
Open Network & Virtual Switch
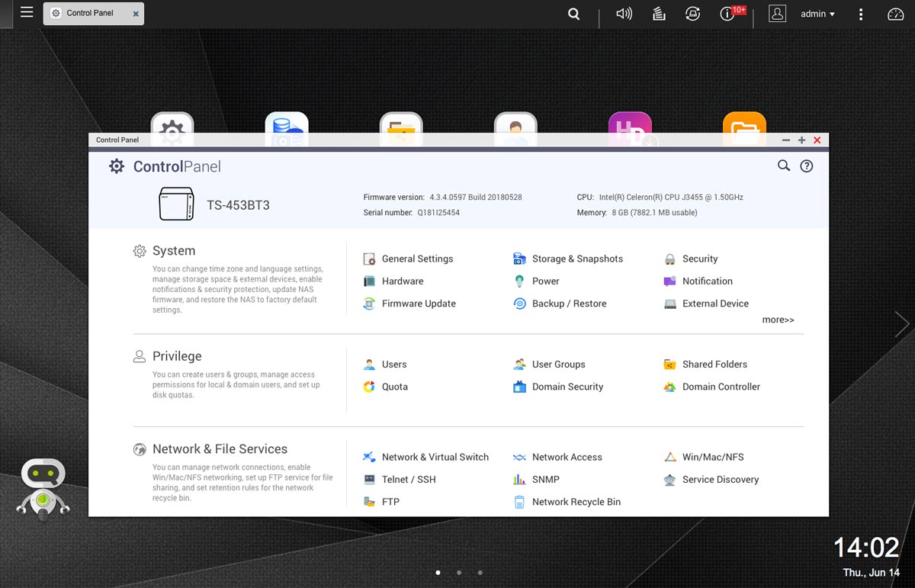[425, 457]
